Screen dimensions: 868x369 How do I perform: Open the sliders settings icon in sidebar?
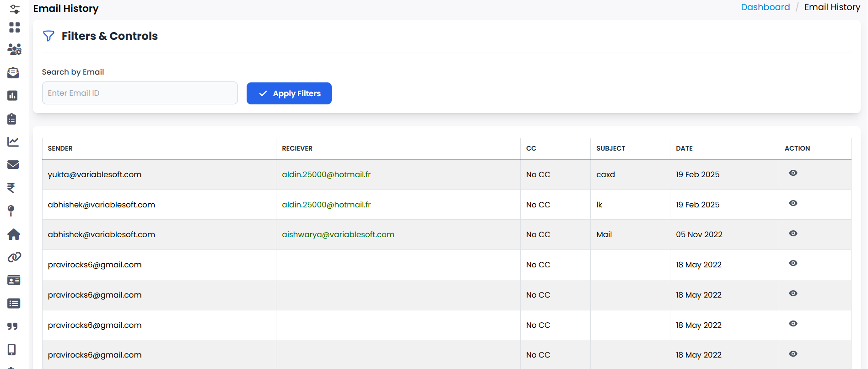[x=15, y=9]
